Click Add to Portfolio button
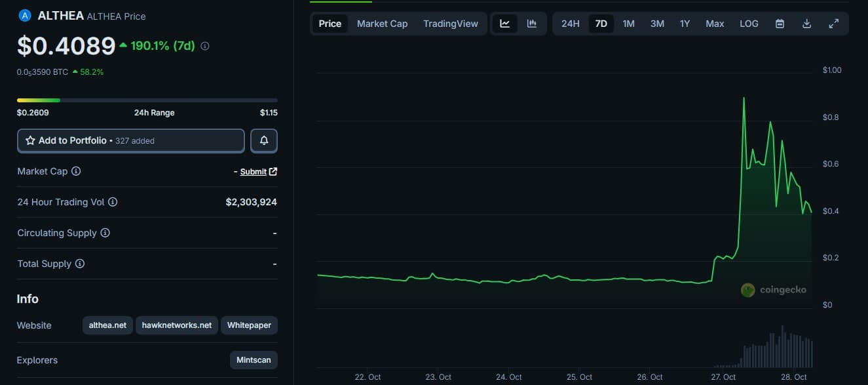Viewport: 868px width, 385px height. pyautogui.click(x=130, y=140)
